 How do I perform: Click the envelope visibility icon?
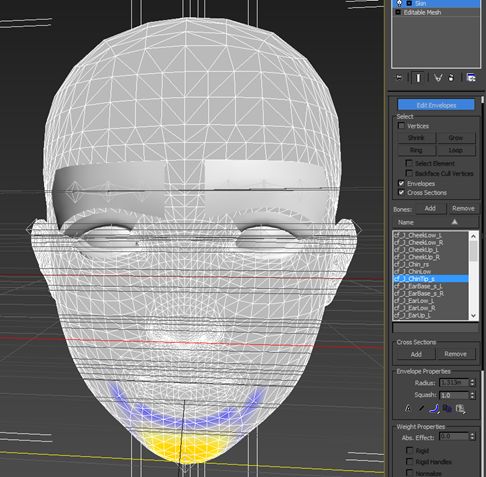pos(421,409)
